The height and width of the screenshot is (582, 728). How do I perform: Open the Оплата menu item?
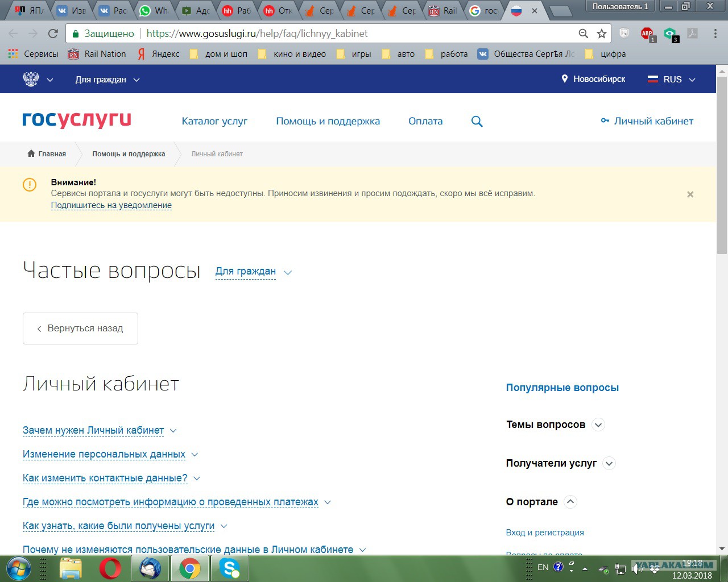425,121
